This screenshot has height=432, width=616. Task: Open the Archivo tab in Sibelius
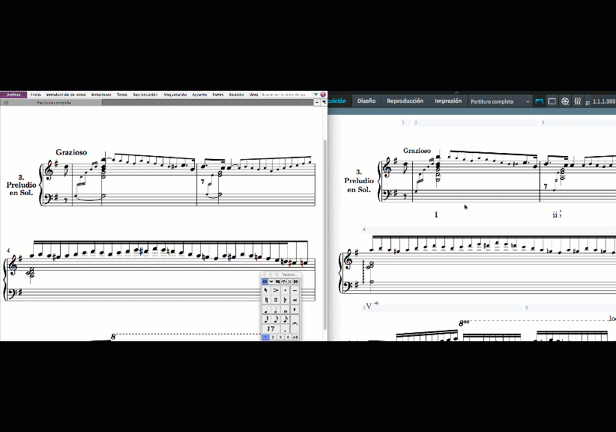tap(13, 95)
